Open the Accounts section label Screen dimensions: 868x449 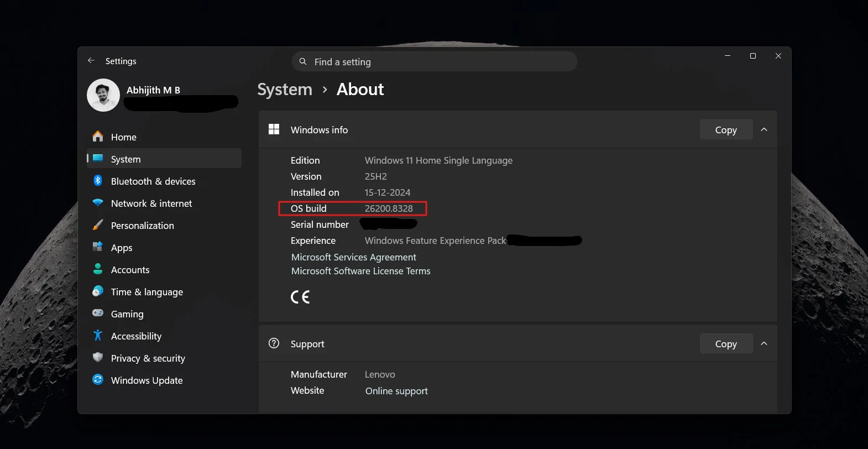[130, 270]
